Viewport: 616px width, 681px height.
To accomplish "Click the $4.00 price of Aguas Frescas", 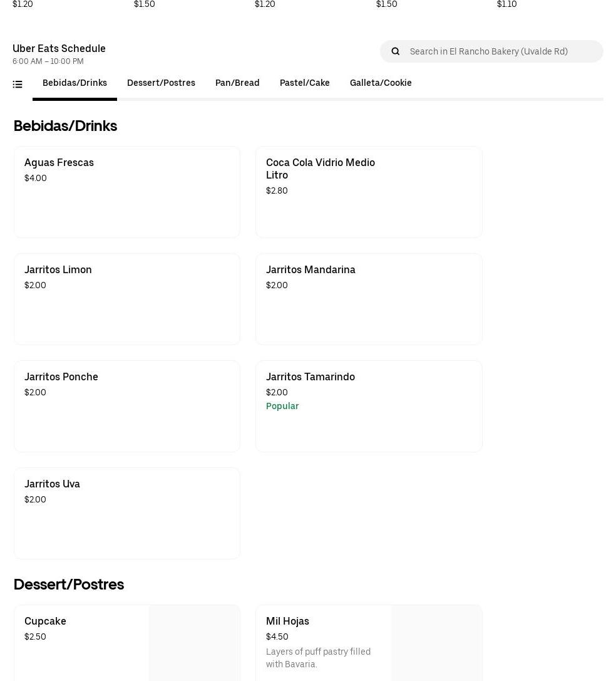I will 36,178.
